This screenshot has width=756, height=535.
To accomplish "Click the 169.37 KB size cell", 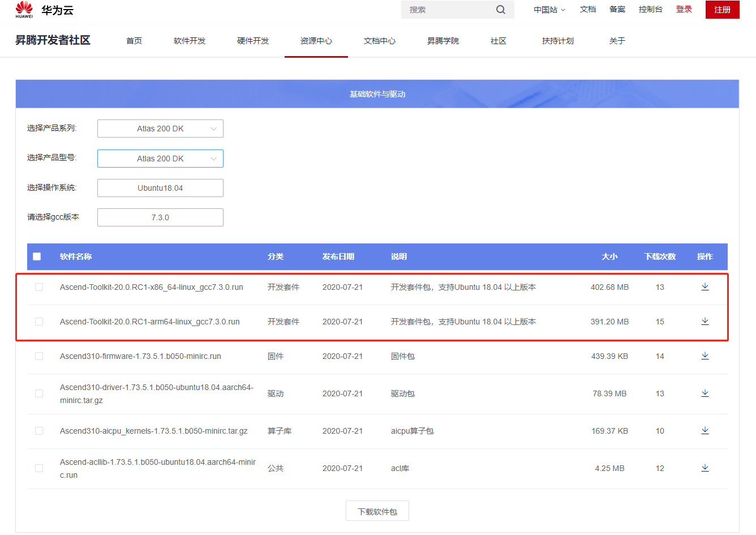I will click(x=609, y=431).
